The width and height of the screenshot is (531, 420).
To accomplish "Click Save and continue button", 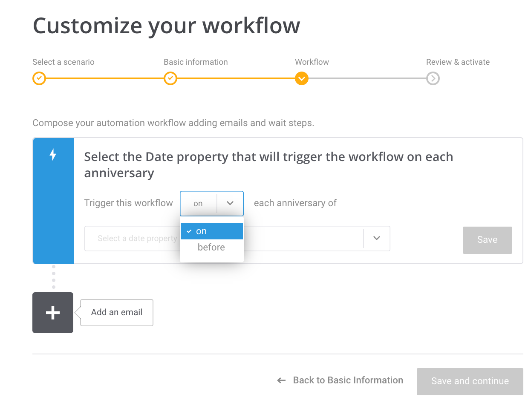I will 470,382.
